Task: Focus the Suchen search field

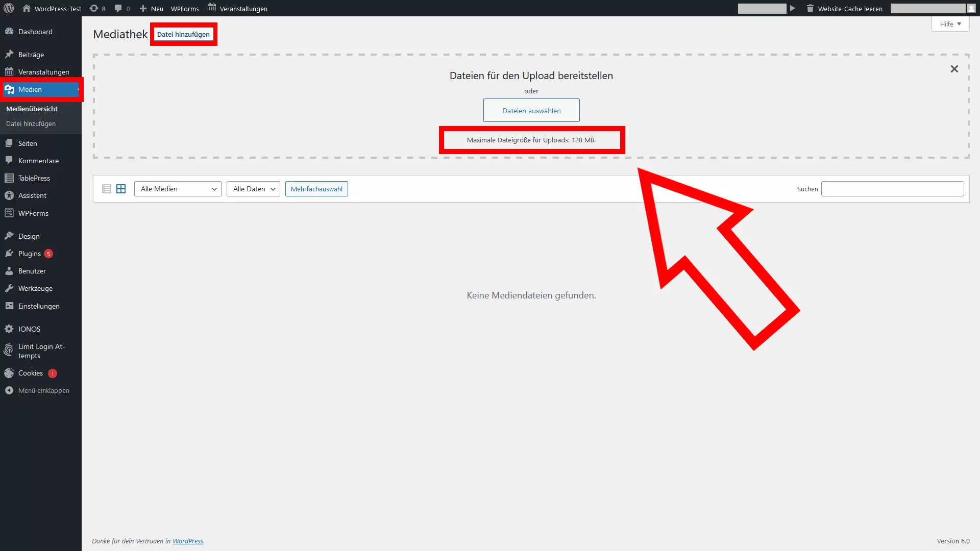Action: tap(892, 189)
